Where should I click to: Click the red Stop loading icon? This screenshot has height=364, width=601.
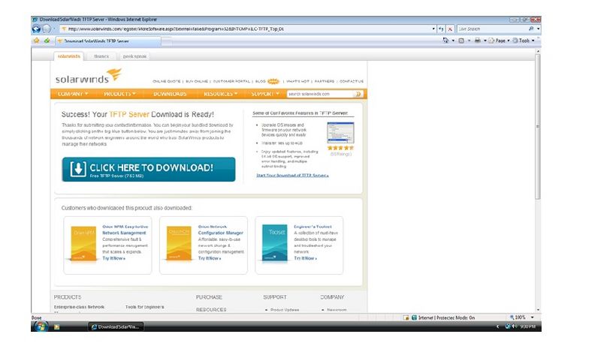click(450, 29)
